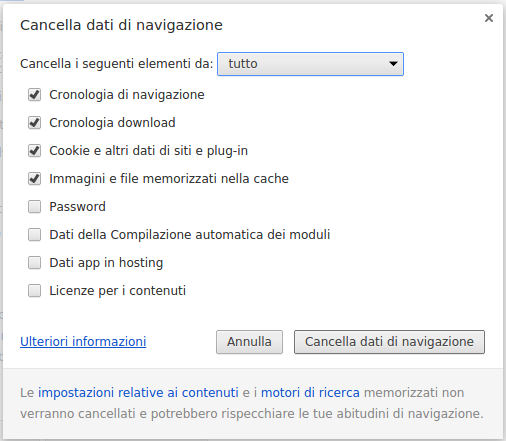Open impostazioni relative ai contenuti link
The height and width of the screenshot is (441, 506).
[x=138, y=393]
